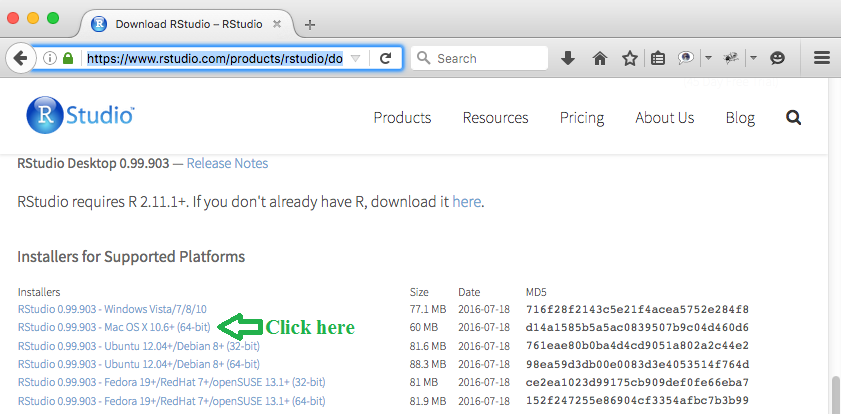Screen dimensions: 841x414
Task: Download RStudio Fedora/RedHat 32-bit installer
Action: tap(172, 382)
